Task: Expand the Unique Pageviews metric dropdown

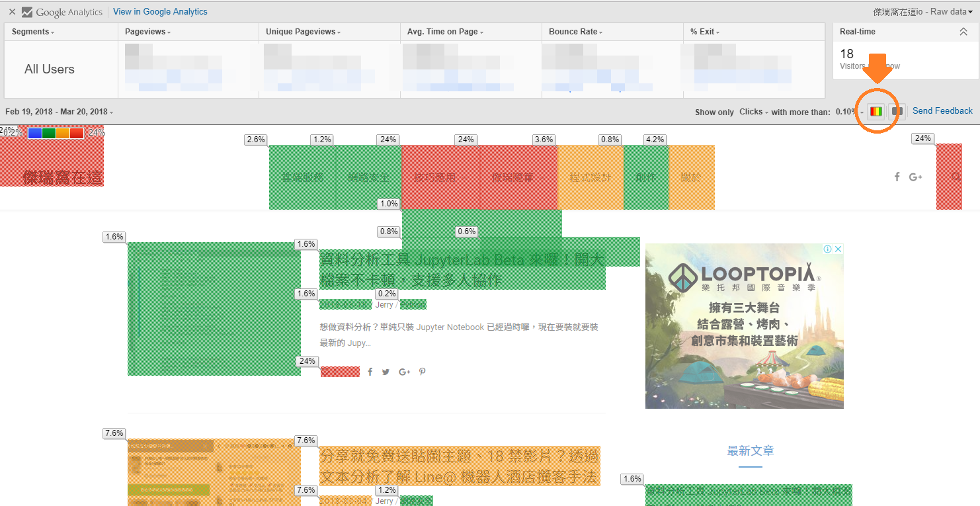Action: [x=304, y=32]
